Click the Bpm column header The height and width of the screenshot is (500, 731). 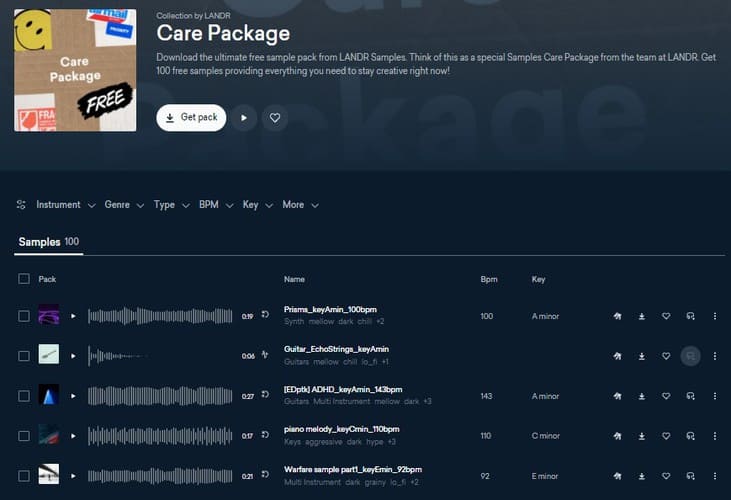(x=489, y=279)
